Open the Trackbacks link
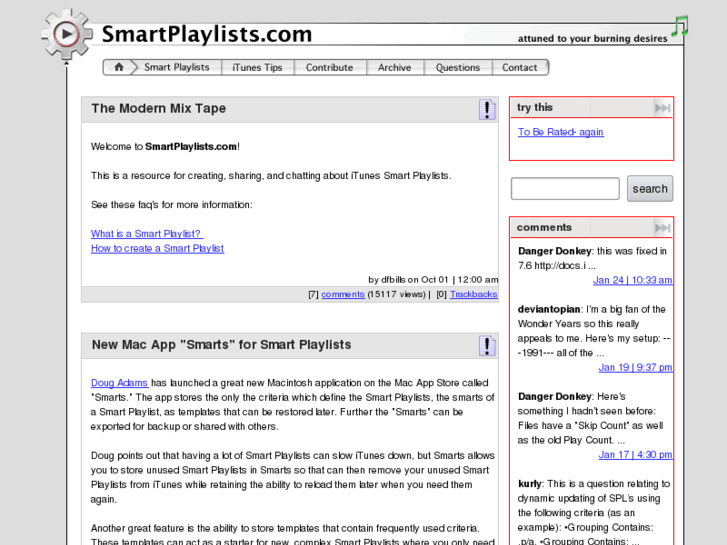The image size is (727, 545). click(x=473, y=295)
